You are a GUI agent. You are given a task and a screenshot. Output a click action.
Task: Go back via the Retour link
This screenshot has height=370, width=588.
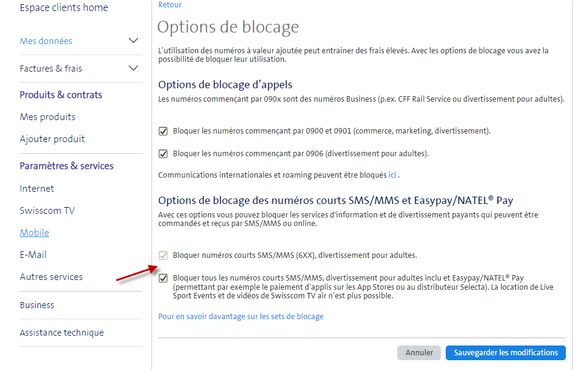click(170, 5)
